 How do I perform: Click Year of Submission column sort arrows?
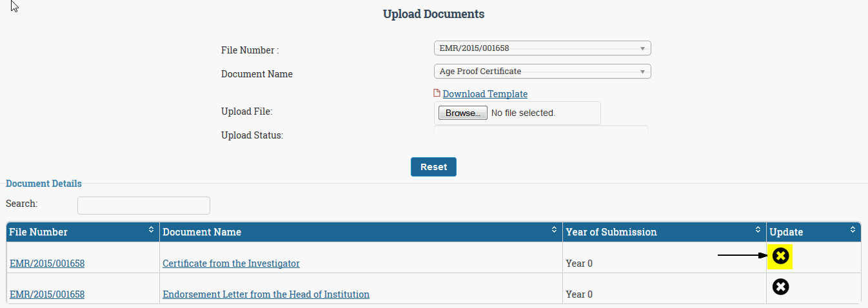pyautogui.click(x=758, y=230)
